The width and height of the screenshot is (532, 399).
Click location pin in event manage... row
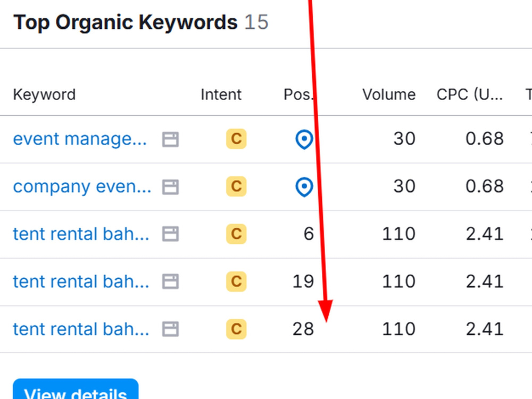(304, 139)
